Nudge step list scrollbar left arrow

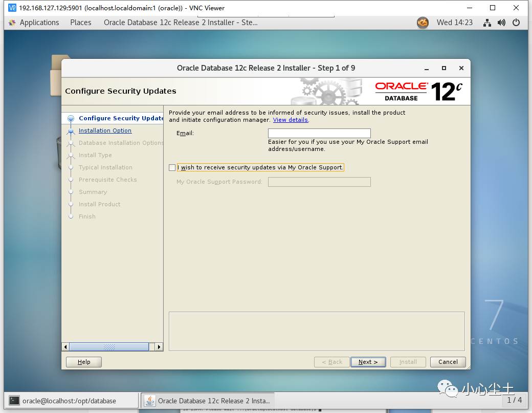[65, 347]
